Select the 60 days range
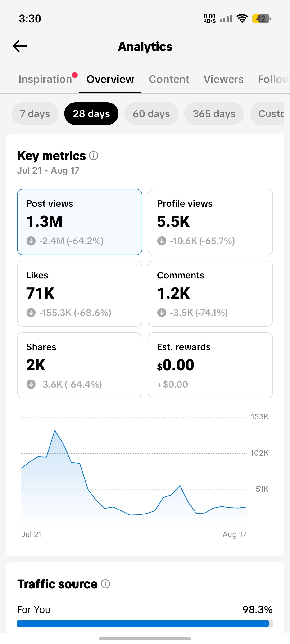The height and width of the screenshot is (644, 290). [x=151, y=114]
